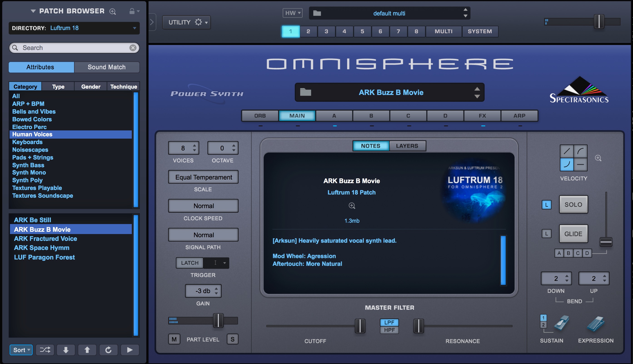Click the patch browser magnifier zoom icon
The width and height of the screenshot is (633, 364).
[x=113, y=12]
